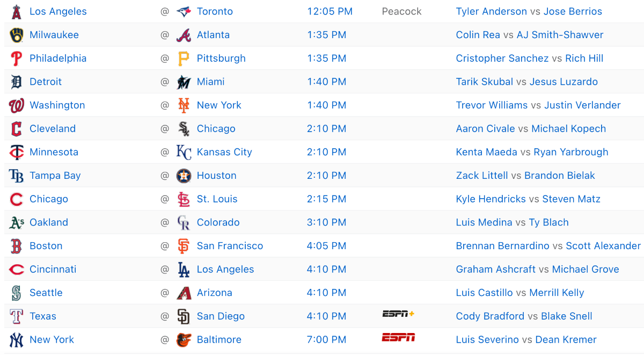The height and width of the screenshot is (355, 644).
Task: Open the 7:00 PM Yankees-Orioles game link
Action: (x=326, y=340)
